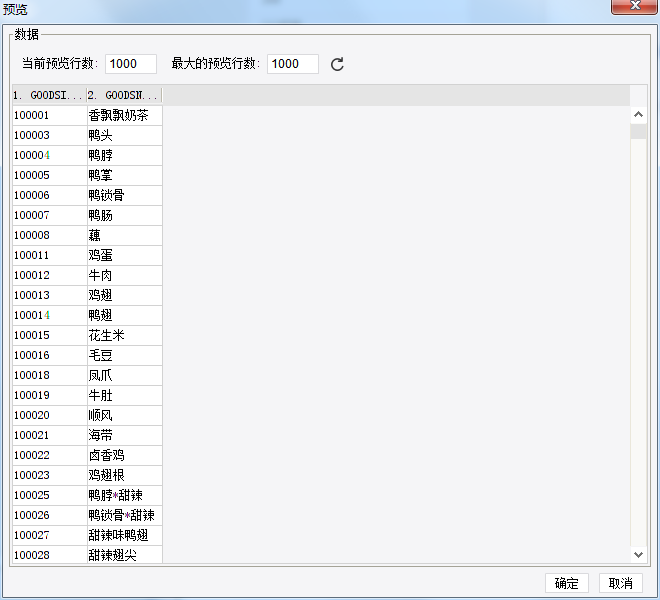660x600 pixels.
Task: Select cell 100022
Action: point(50,455)
